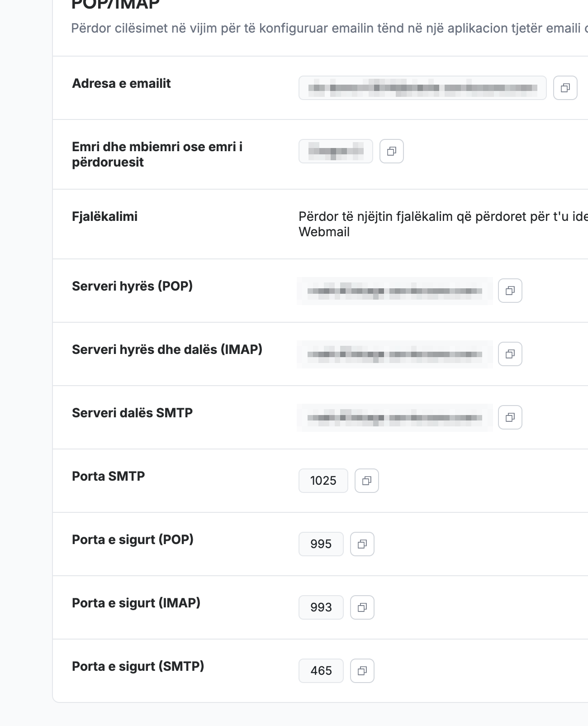Copy the Serveri dalës SMTP value
This screenshot has height=726, width=588.
click(510, 417)
